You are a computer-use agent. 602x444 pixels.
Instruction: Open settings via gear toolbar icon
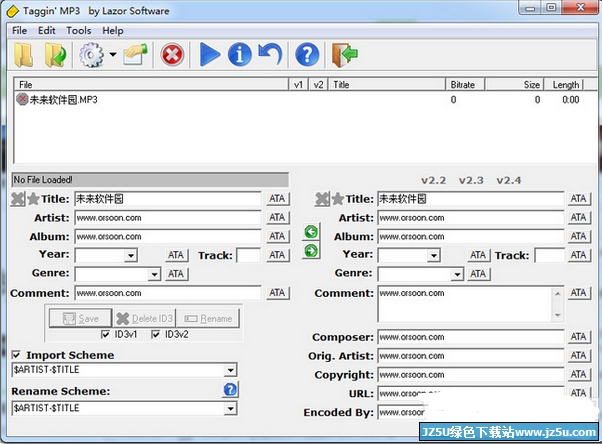(91, 55)
